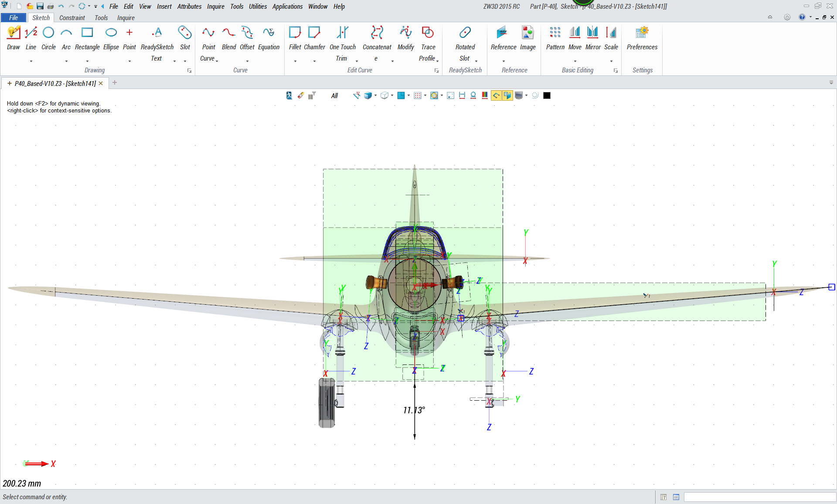Expand the grid display dropdown arrow
Screen dimensions: 837x504
[x=425, y=95]
